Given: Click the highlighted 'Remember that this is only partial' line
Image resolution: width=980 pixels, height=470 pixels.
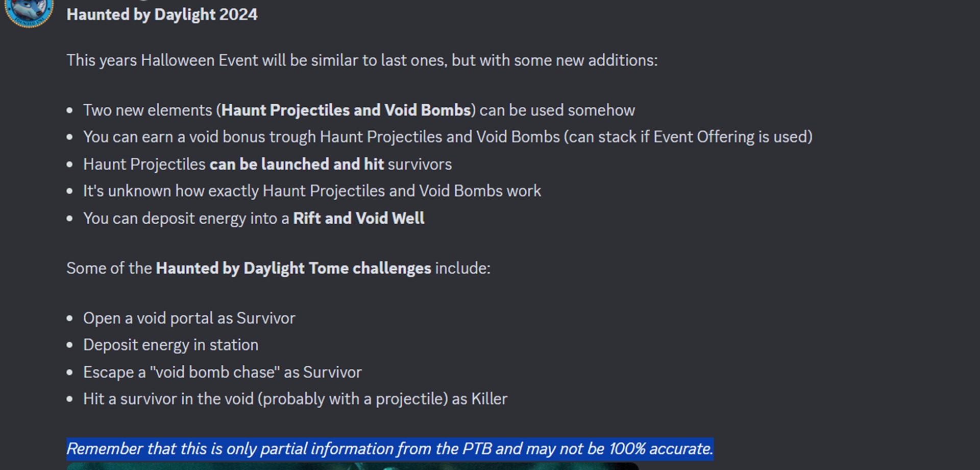Looking at the screenshot, I should [389, 449].
